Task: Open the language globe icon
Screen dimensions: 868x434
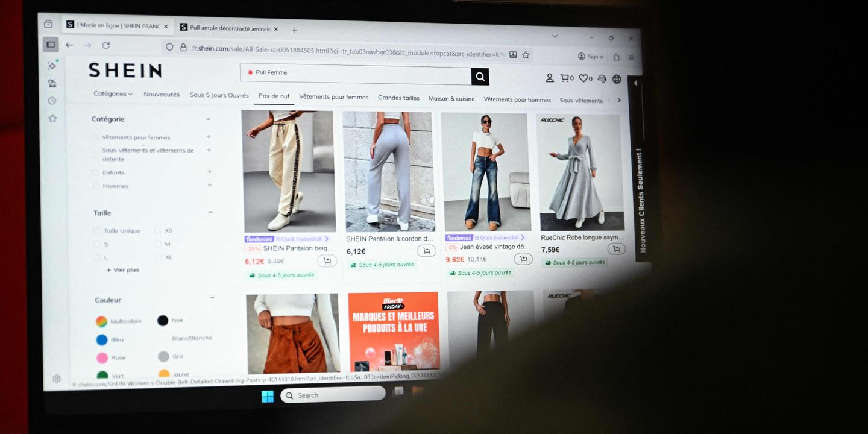Action: pos(617,79)
